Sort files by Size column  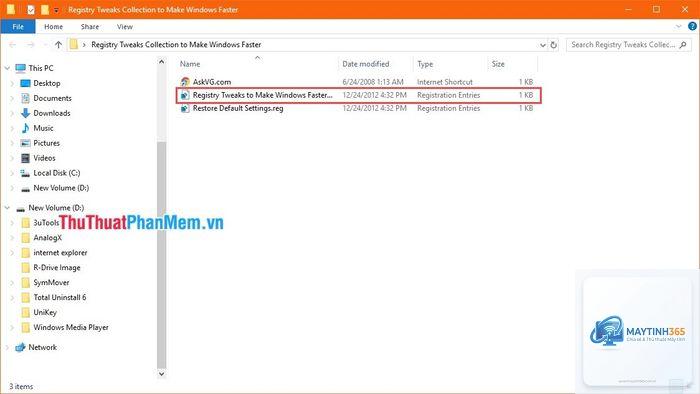click(x=498, y=64)
